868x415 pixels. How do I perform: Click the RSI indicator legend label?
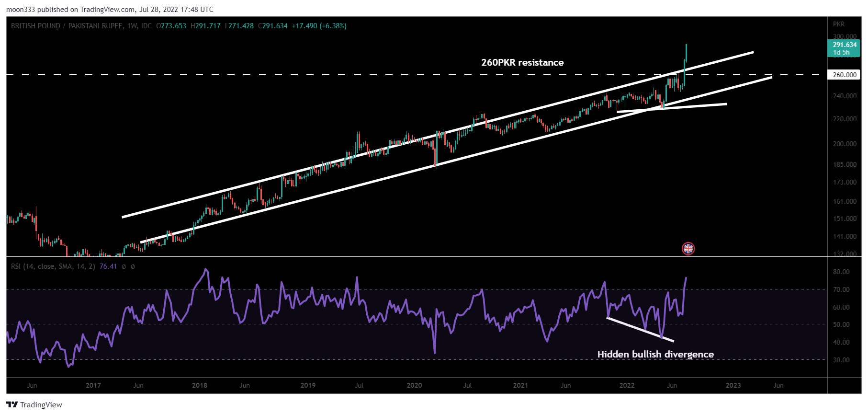53,266
